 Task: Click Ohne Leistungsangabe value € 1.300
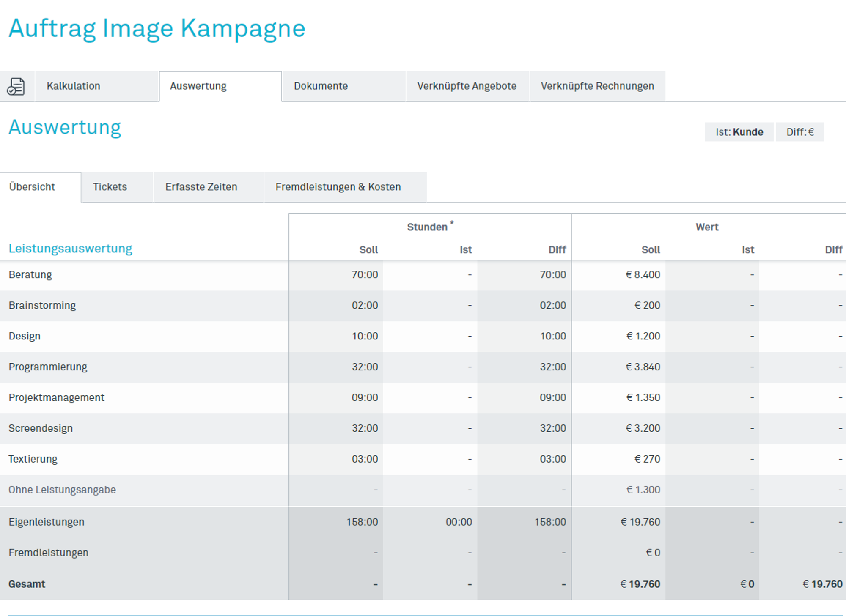click(x=643, y=490)
